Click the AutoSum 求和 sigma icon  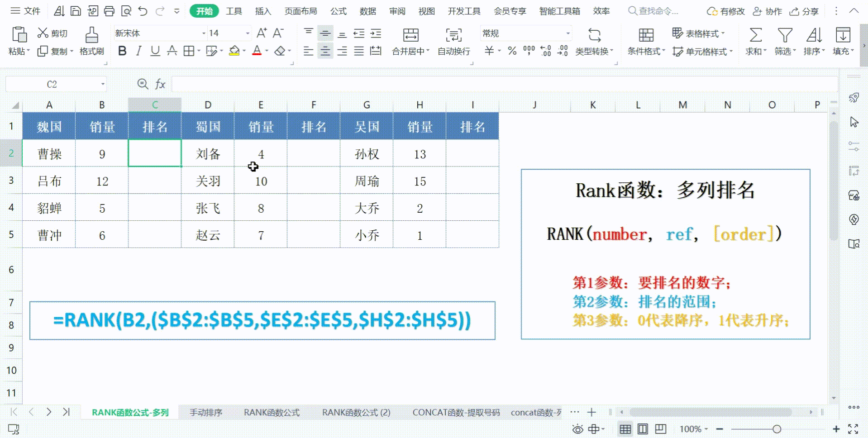[755, 35]
